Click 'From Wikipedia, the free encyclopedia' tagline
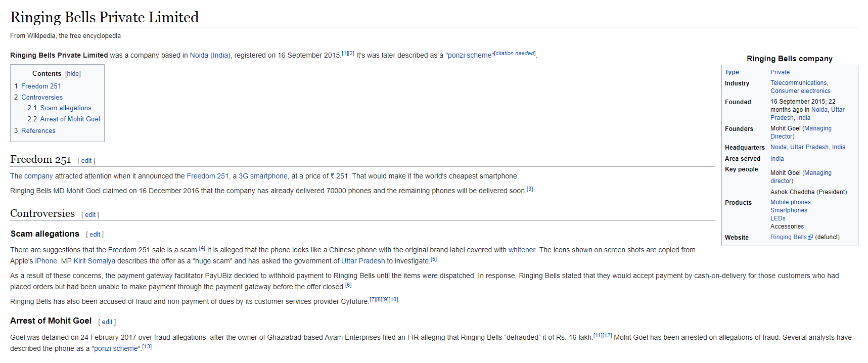The height and width of the screenshot is (363, 868). coord(65,36)
